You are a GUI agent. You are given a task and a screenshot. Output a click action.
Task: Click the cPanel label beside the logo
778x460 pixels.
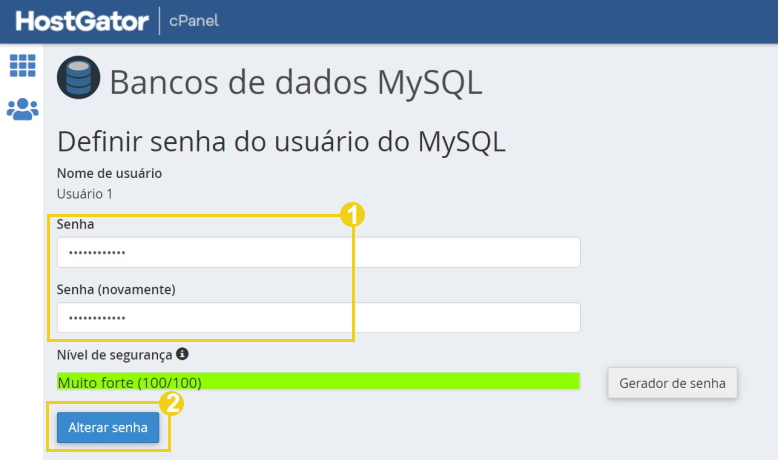[x=194, y=21]
